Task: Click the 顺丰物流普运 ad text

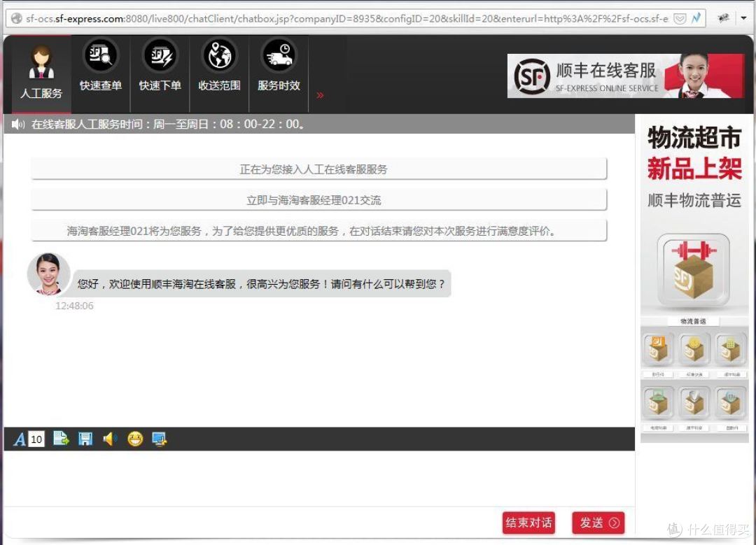Action: tap(694, 199)
